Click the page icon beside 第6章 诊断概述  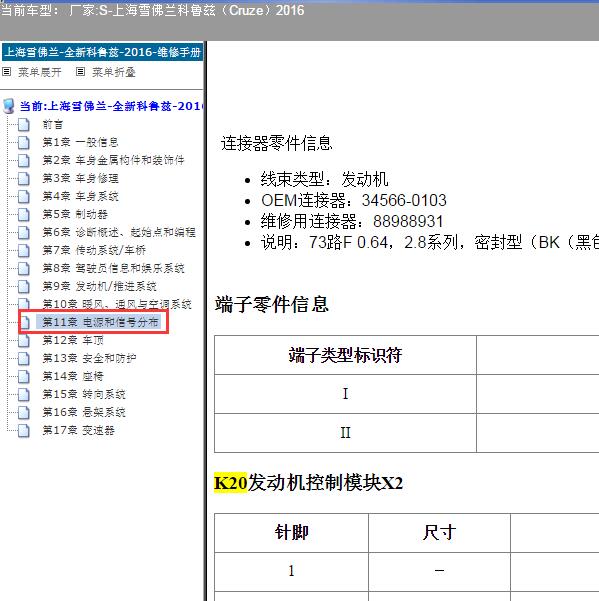[x=24, y=232]
